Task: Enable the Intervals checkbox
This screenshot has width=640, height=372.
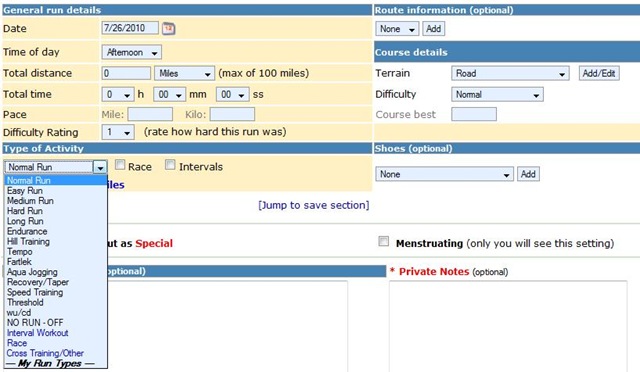Action: click(x=170, y=165)
